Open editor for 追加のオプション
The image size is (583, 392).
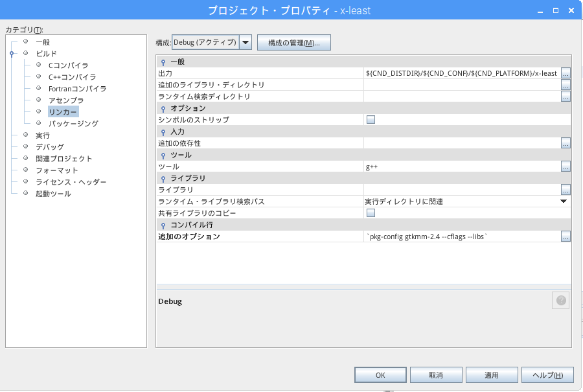click(566, 236)
